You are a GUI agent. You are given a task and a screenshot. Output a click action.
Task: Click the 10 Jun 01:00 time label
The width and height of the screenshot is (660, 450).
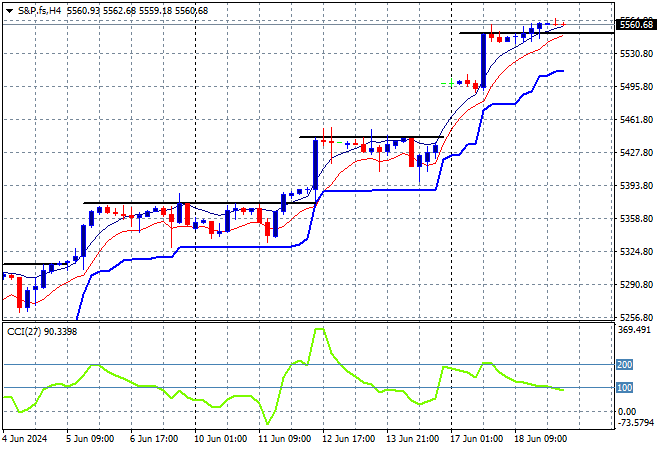click(x=220, y=439)
